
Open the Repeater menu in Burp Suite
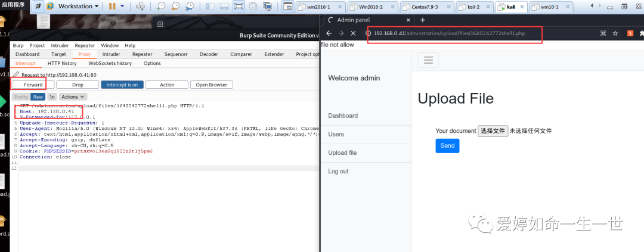[85, 45]
